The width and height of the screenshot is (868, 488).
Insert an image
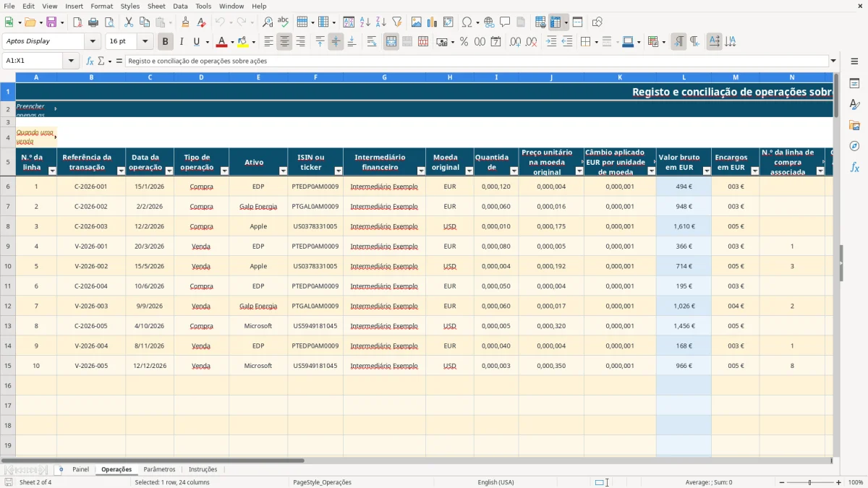417,22
